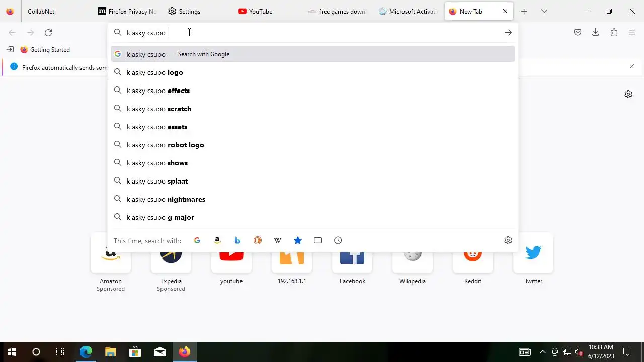The image size is (644, 362).
Task: Save to Pocket icon
Action: [x=578, y=33]
